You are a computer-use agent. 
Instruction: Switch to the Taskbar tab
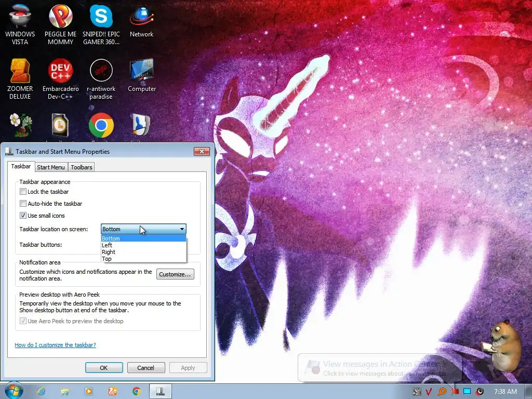coord(21,166)
